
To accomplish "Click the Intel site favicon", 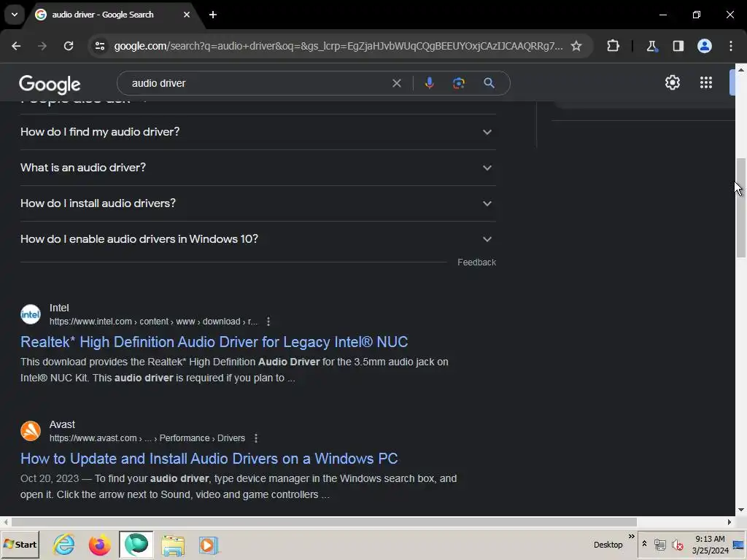I will click(31, 314).
